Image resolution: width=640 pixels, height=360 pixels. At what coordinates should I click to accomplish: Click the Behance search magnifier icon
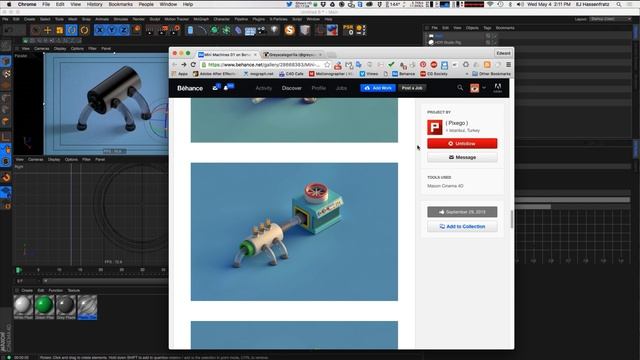[x=460, y=88]
